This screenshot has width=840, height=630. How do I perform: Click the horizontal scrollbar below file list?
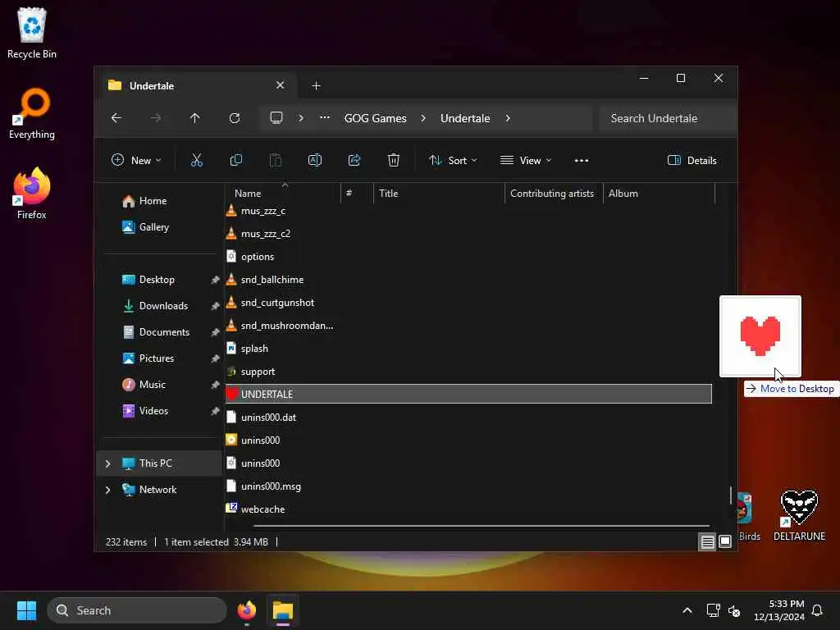point(481,526)
